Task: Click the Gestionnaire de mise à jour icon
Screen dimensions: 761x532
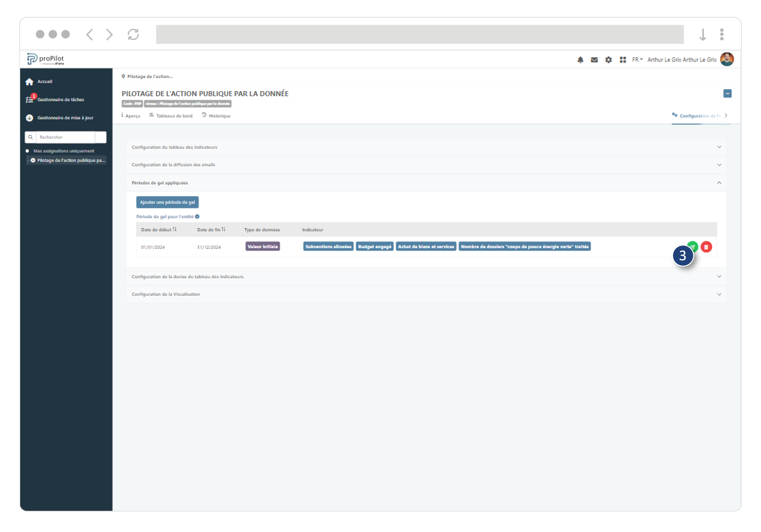Action: click(29, 118)
